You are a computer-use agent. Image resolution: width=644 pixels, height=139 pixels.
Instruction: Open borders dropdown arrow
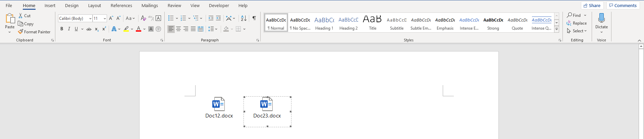245,29
